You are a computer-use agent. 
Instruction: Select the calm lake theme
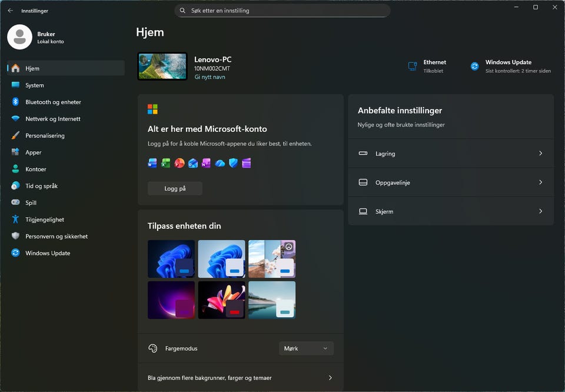[x=272, y=300]
